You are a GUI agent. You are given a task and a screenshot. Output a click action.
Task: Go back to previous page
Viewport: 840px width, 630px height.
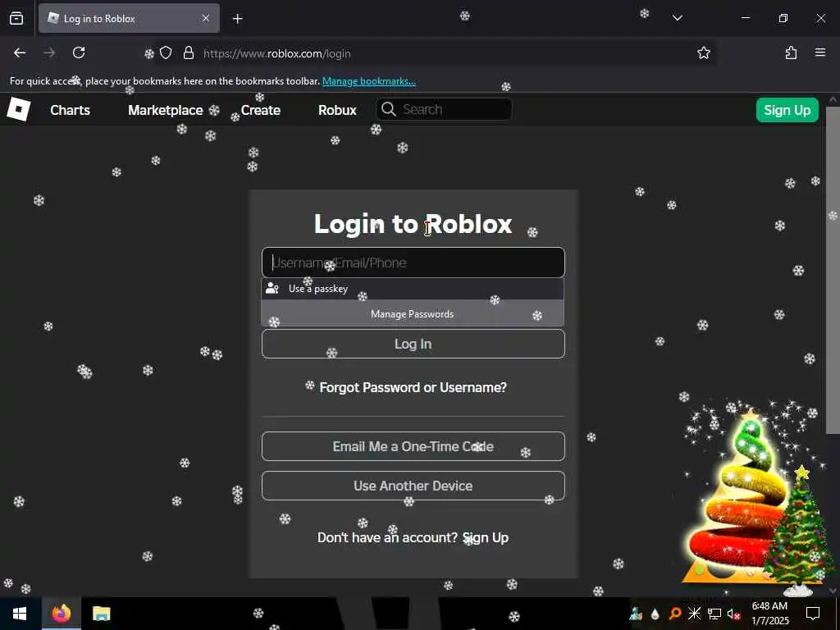(20, 52)
